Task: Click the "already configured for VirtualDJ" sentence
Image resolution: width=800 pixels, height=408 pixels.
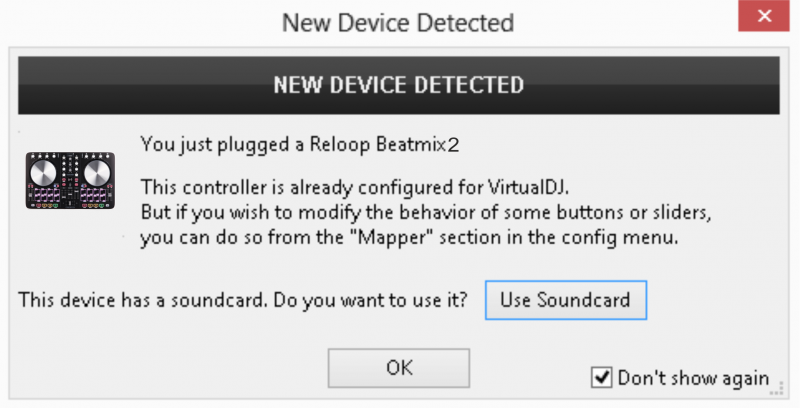Action: click(x=355, y=187)
